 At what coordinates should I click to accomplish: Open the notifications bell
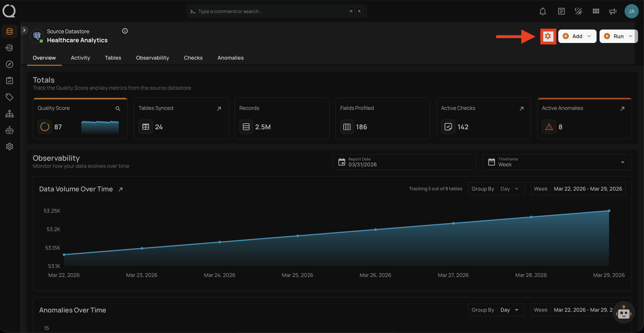tap(543, 11)
